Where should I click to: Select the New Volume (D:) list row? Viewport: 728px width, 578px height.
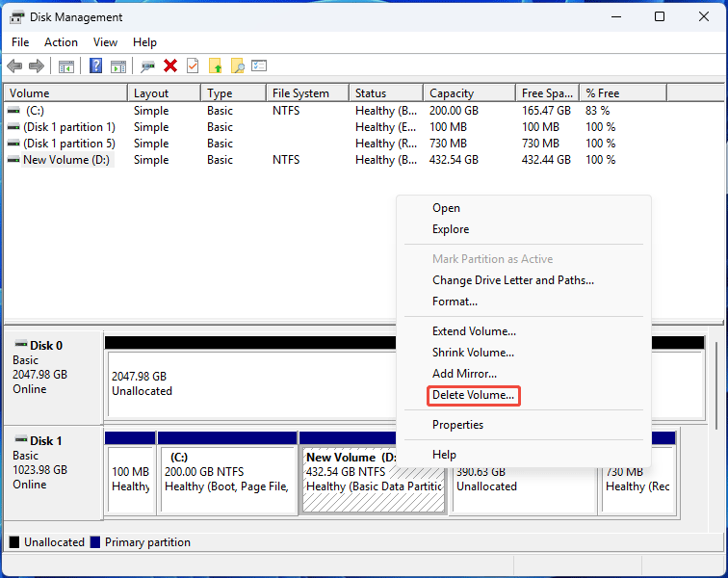pos(335,160)
